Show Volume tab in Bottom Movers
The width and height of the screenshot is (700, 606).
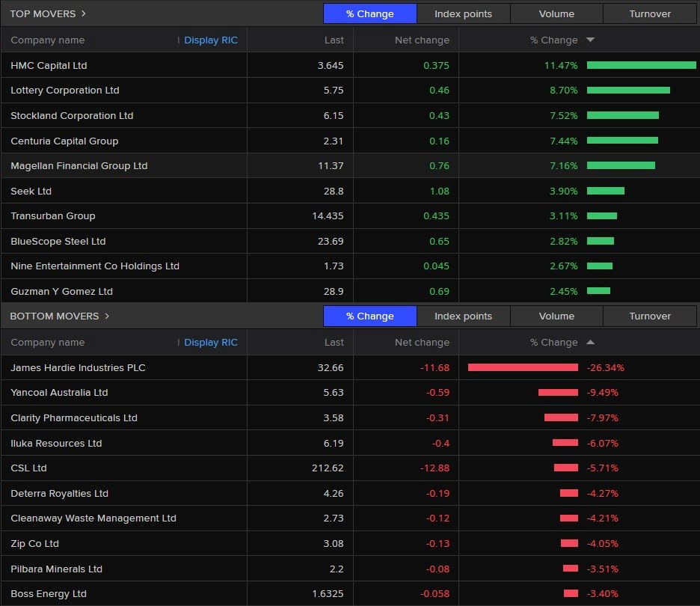point(556,316)
